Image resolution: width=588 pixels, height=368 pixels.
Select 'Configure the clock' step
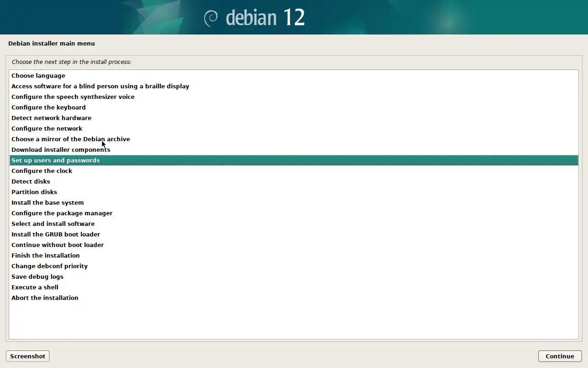point(294,171)
